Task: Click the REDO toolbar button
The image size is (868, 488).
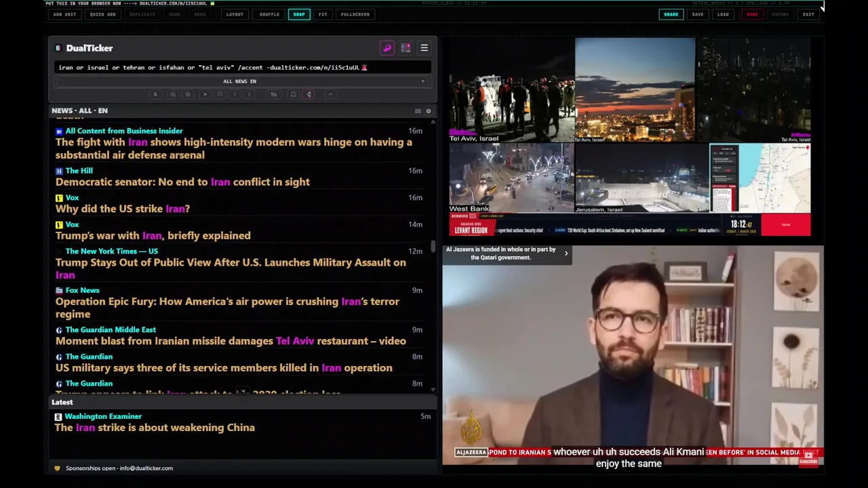Action: click(200, 14)
